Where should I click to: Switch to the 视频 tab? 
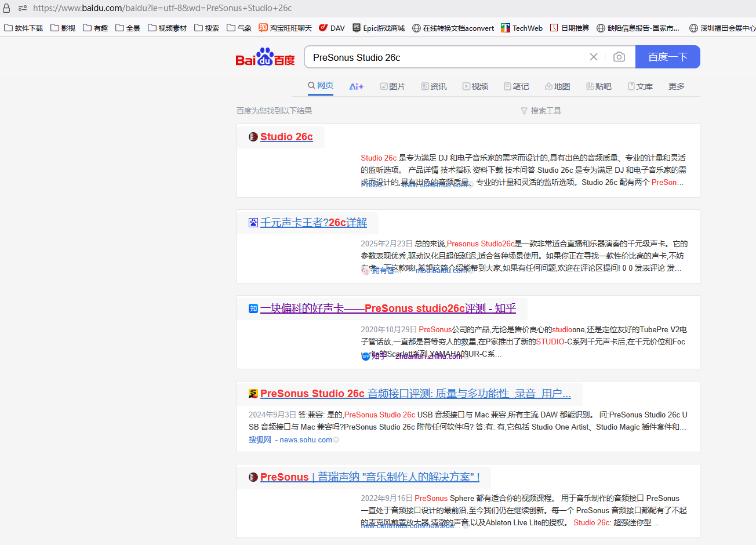click(475, 86)
